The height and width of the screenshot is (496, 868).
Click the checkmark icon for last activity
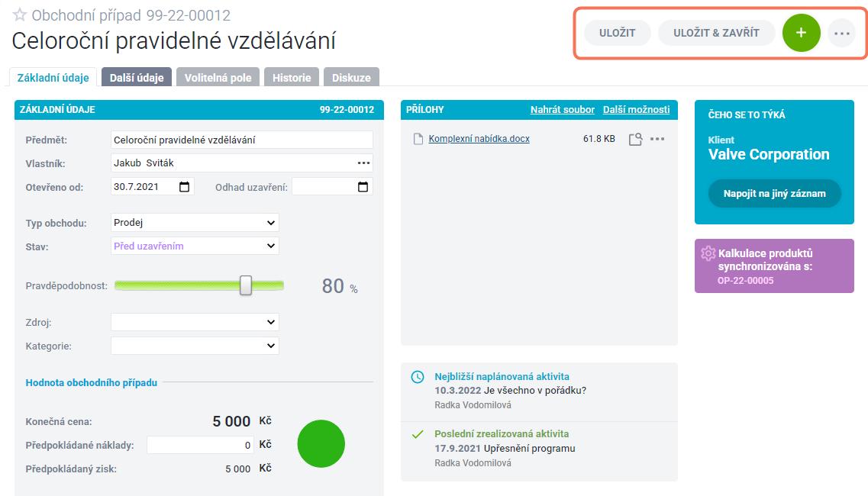[x=418, y=434]
